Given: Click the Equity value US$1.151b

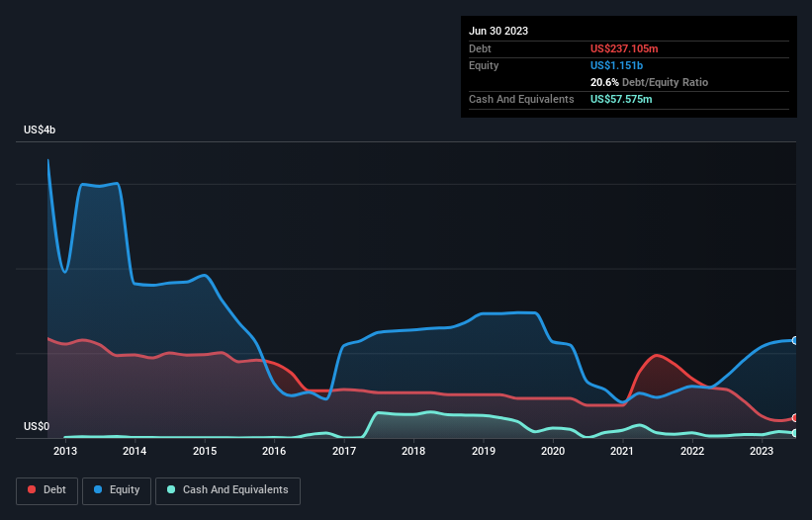Looking at the screenshot, I should [616, 65].
